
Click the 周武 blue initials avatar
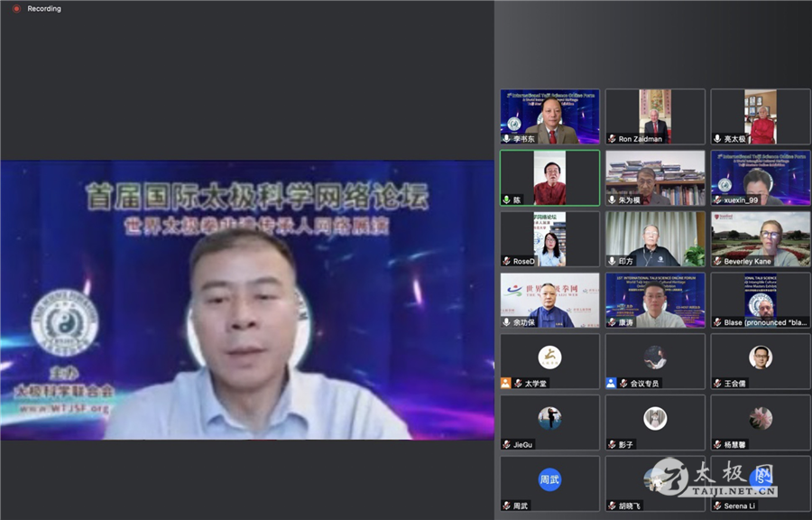[x=549, y=479]
